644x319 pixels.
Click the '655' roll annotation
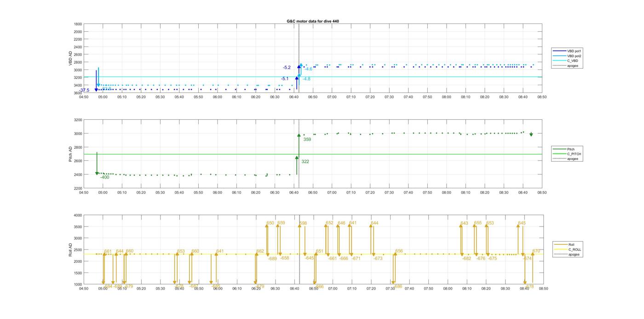coord(478,223)
